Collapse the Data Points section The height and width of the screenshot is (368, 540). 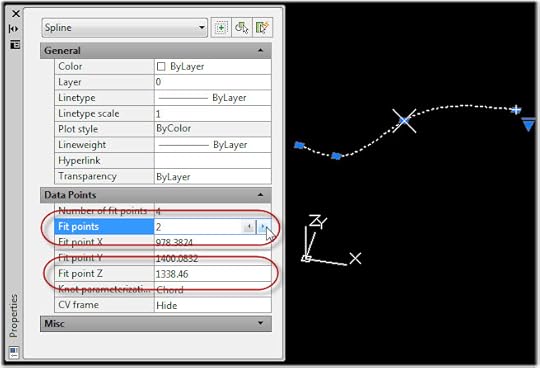pyautogui.click(x=260, y=195)
